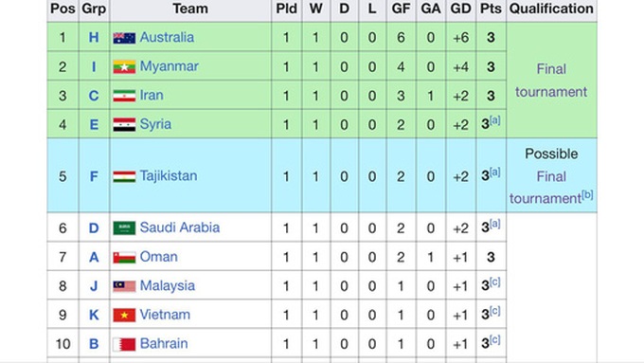Open footnote [c] beside Malaysia's points
The height and width of the screenshot is (363, 644).
(x=495, y=282)
